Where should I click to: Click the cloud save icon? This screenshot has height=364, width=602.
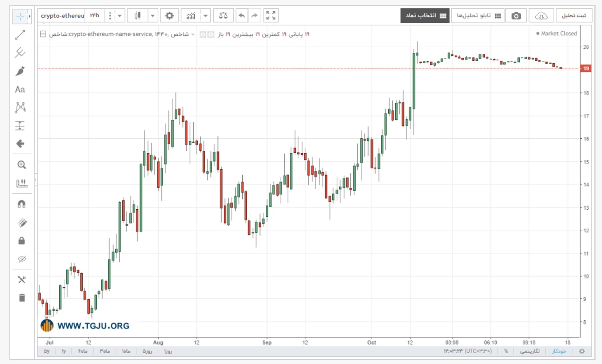(541, 16)
